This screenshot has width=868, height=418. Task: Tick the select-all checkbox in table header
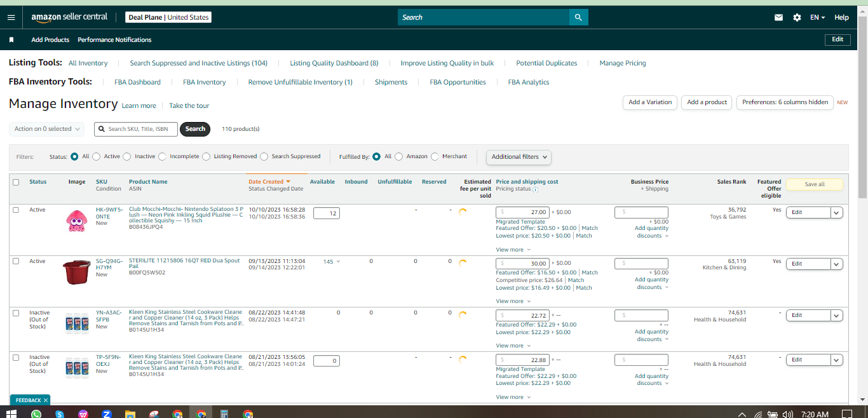[x=16, y=182]
